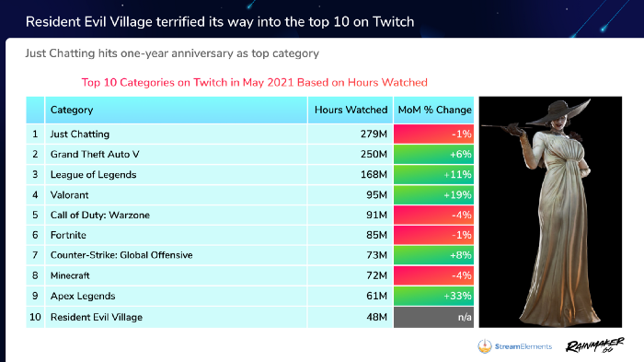Viewport: 644px width, 362px height.
Task: Click the Rainmaker.gg logo
Action: 595,345
